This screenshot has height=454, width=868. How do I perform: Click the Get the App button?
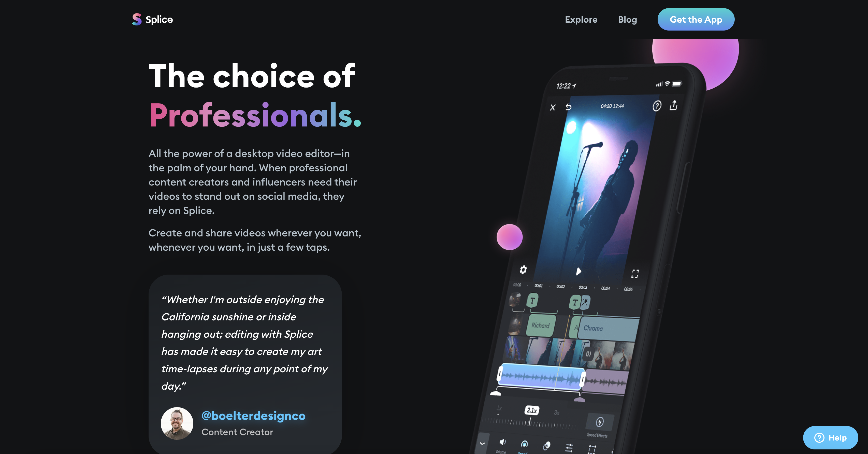[x=696, y=19]
